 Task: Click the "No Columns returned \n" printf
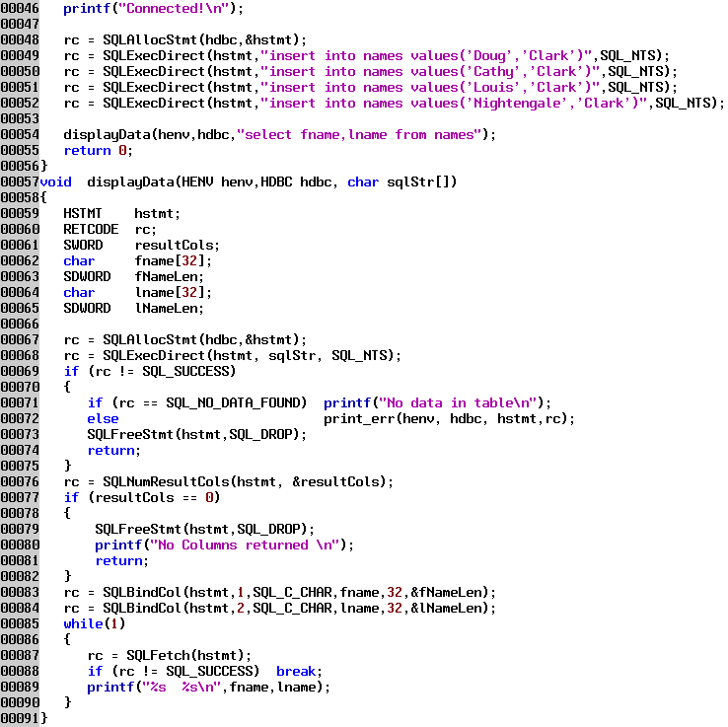[224, 545]
